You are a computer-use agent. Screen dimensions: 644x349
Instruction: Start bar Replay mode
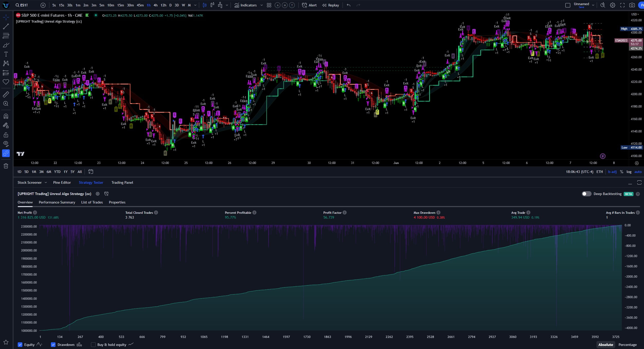click(x=331, y=5)
